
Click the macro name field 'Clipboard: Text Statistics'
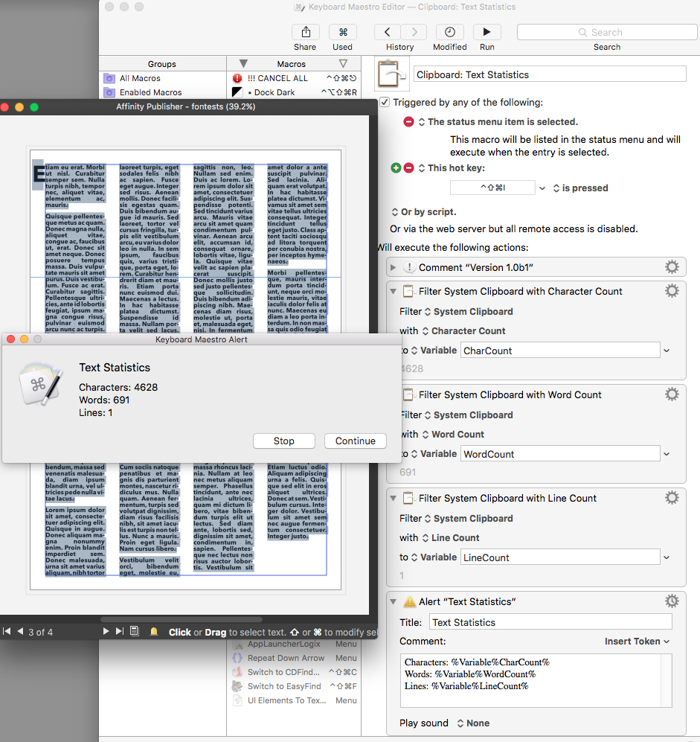(550, 74)
